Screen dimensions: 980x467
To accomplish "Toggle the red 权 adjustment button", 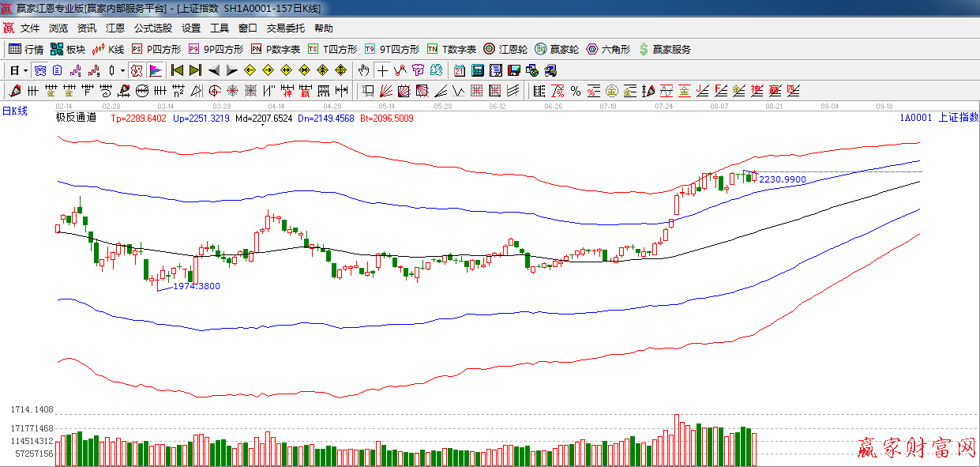I will pos(137,70).
